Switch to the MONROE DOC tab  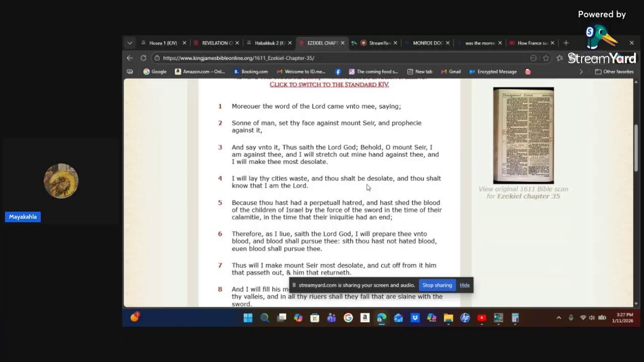428,43
